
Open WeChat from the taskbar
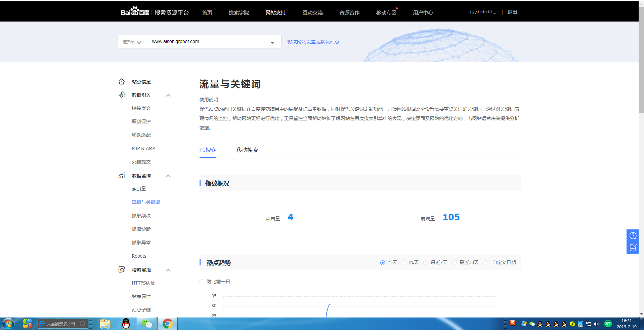[x=147, y=324]
